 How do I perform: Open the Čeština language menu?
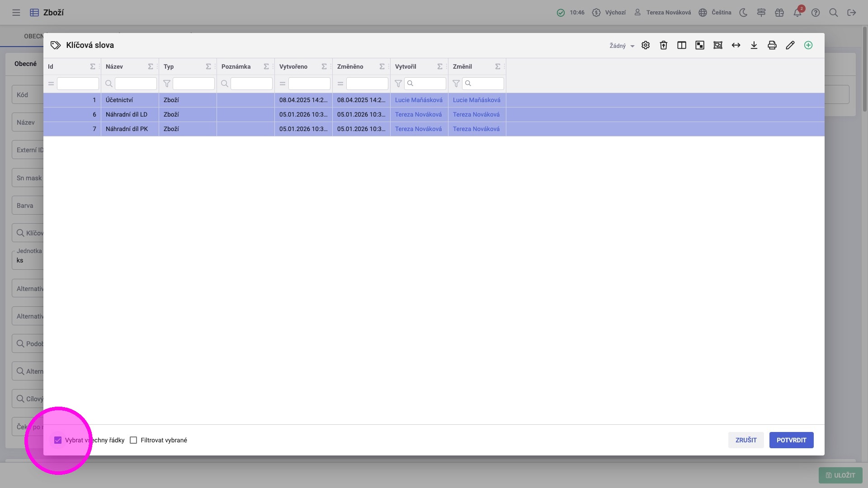coord(715,13)
